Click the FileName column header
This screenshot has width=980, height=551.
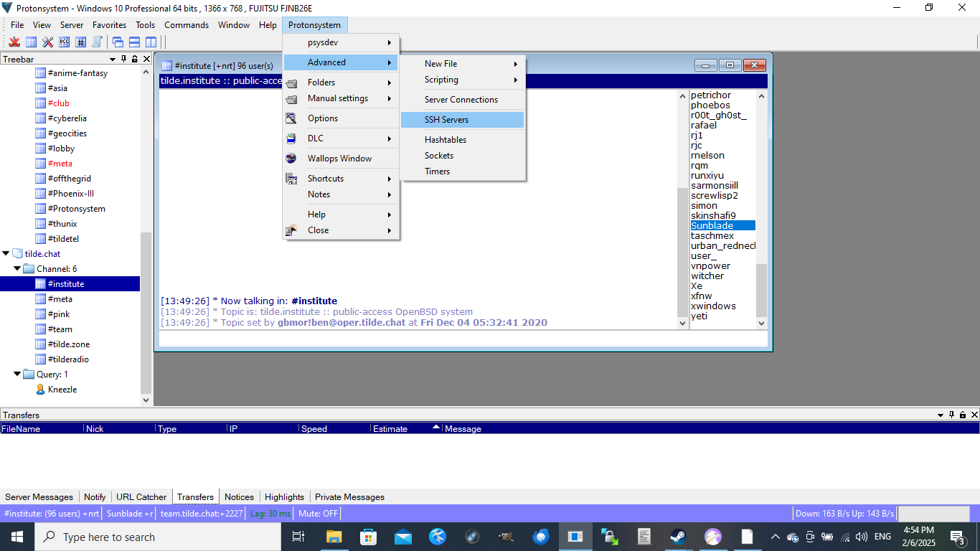(42, 428)
